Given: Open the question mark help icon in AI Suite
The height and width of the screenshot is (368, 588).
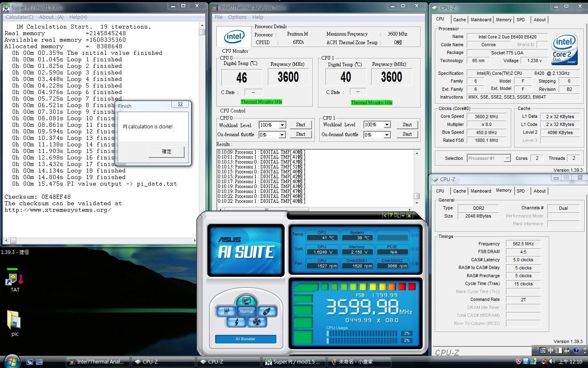Looking at the screenshot, I should 391,215.
